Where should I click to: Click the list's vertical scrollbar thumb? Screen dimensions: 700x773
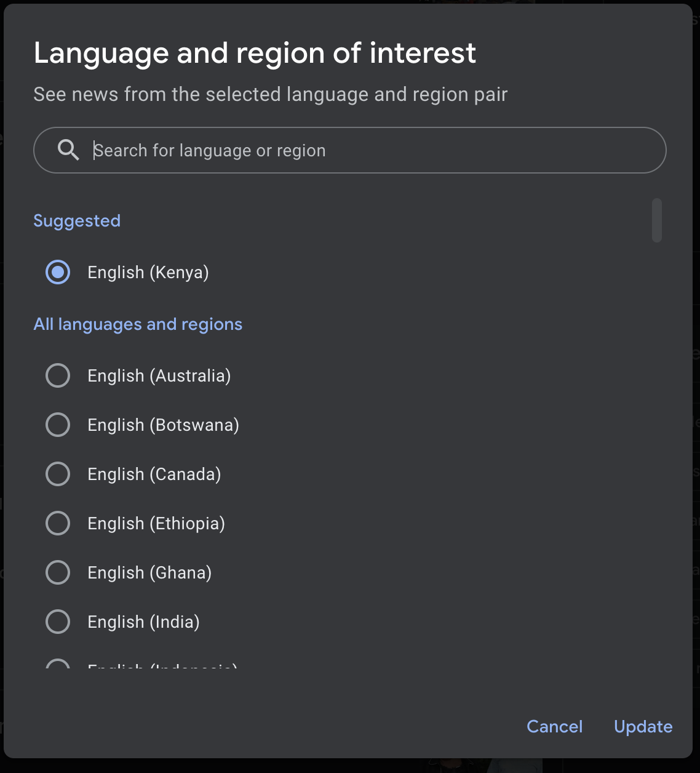coord(657,220)
